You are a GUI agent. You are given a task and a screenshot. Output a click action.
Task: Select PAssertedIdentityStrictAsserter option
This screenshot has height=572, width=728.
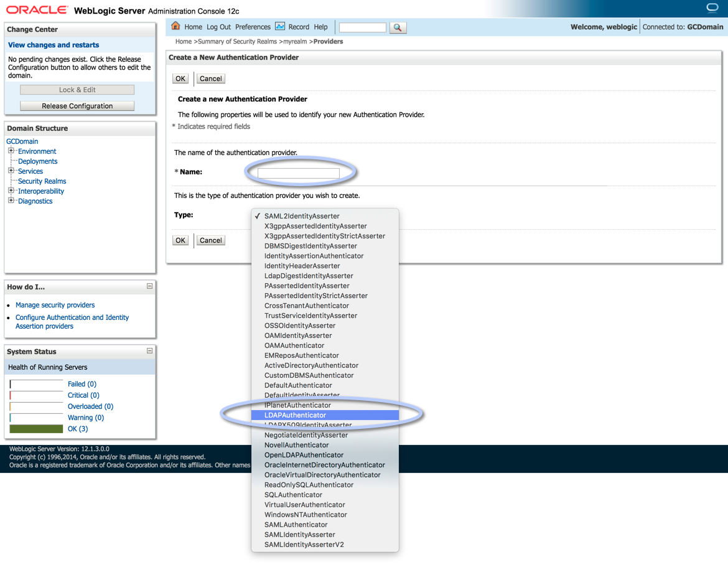[325, 296]
